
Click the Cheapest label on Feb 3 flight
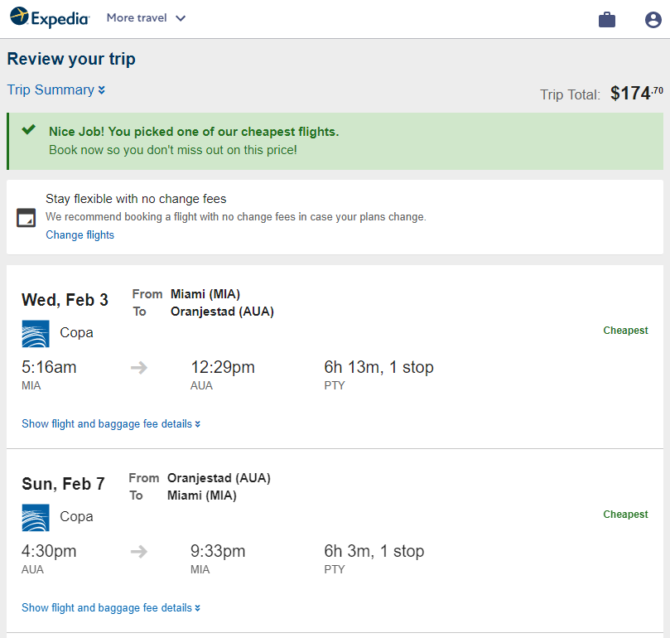pos(626,330)
